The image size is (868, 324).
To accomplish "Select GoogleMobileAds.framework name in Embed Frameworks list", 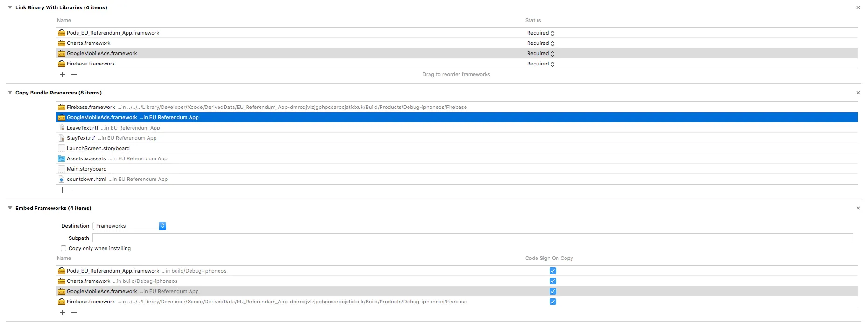I will pyautogui.click(x=102, y=291).
